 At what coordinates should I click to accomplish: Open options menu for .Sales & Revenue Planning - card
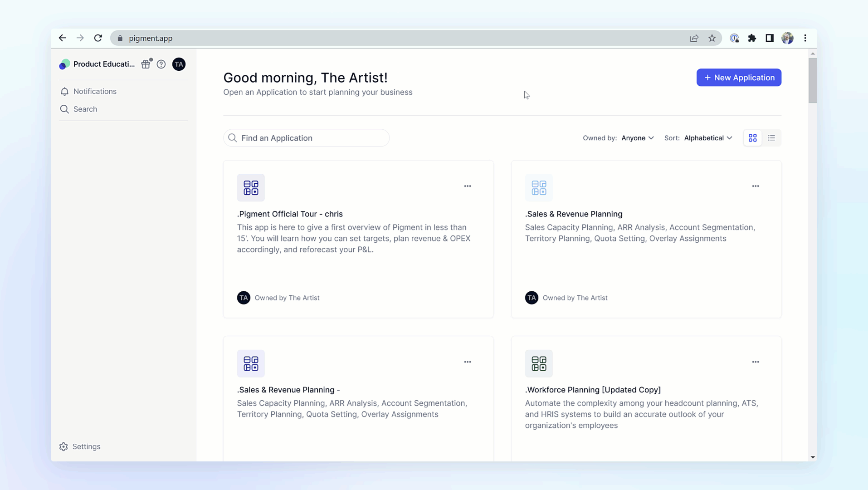click(x=468, y=362)
